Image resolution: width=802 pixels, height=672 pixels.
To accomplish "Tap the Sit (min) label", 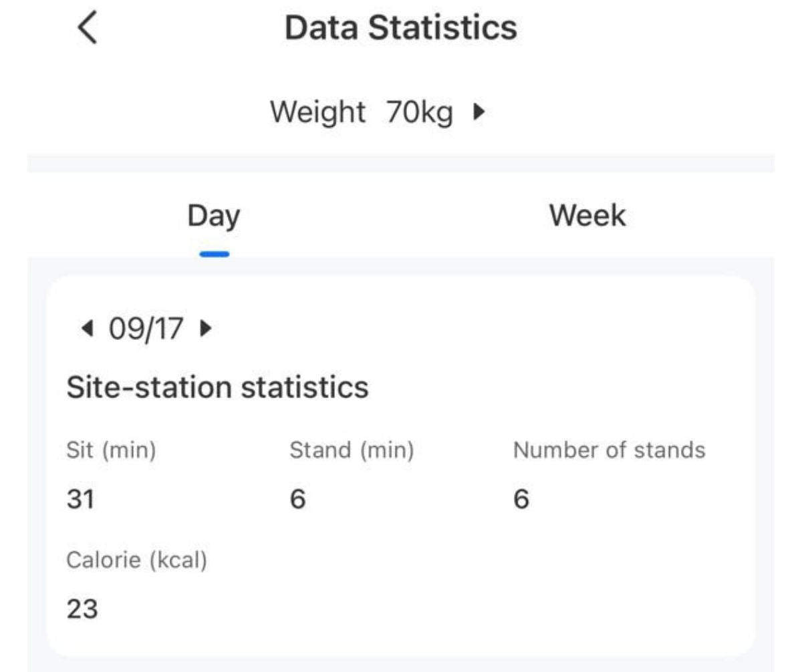I will tap(111, 450).
